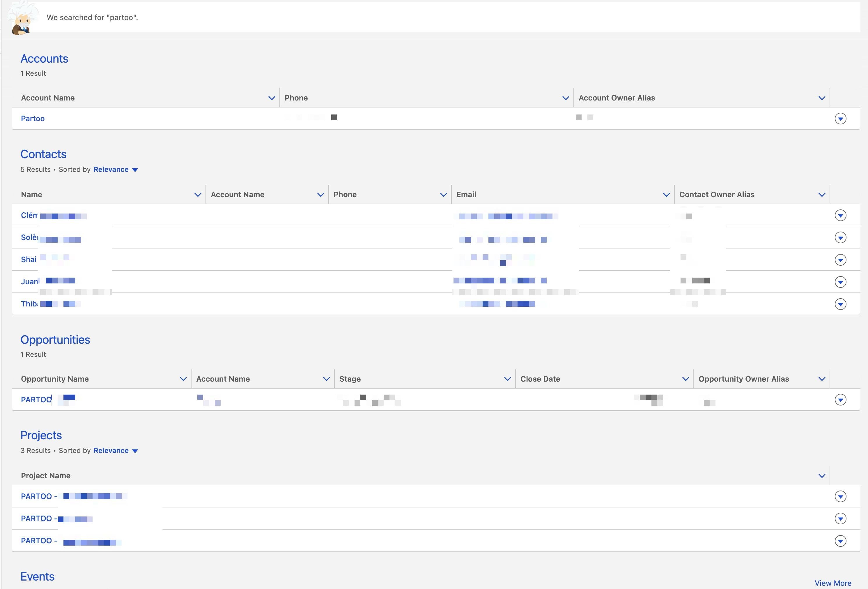The height and width of the screenshot is (589, 868).
Task: Open Accounts Phone column menu
Action: (566, 98)
